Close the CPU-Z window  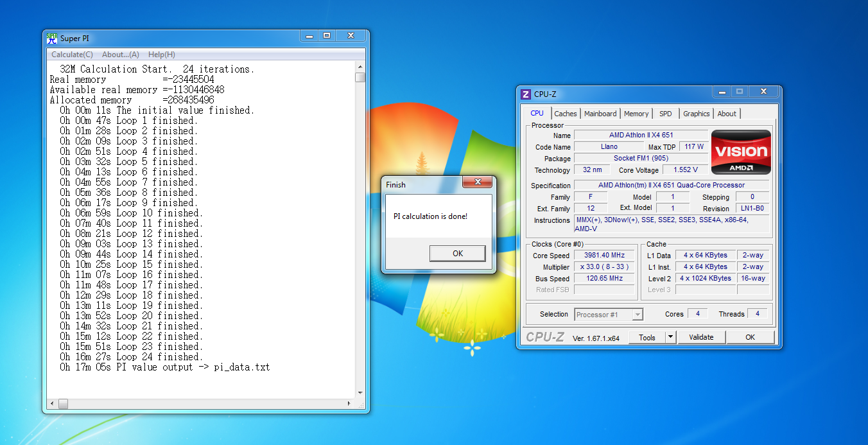[763, 92]
